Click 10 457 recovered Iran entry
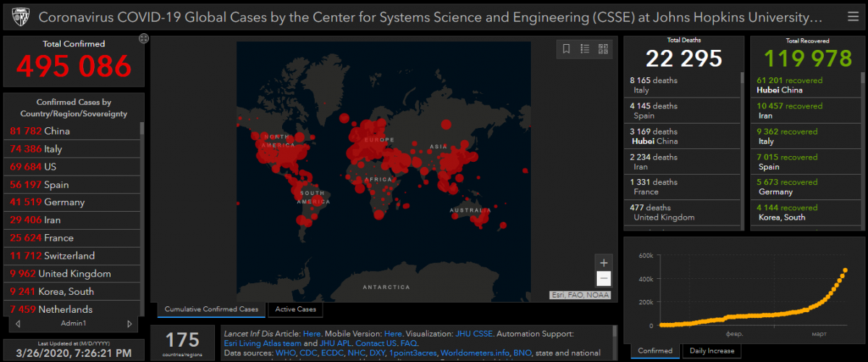868x362 pixels. (805, 111)
